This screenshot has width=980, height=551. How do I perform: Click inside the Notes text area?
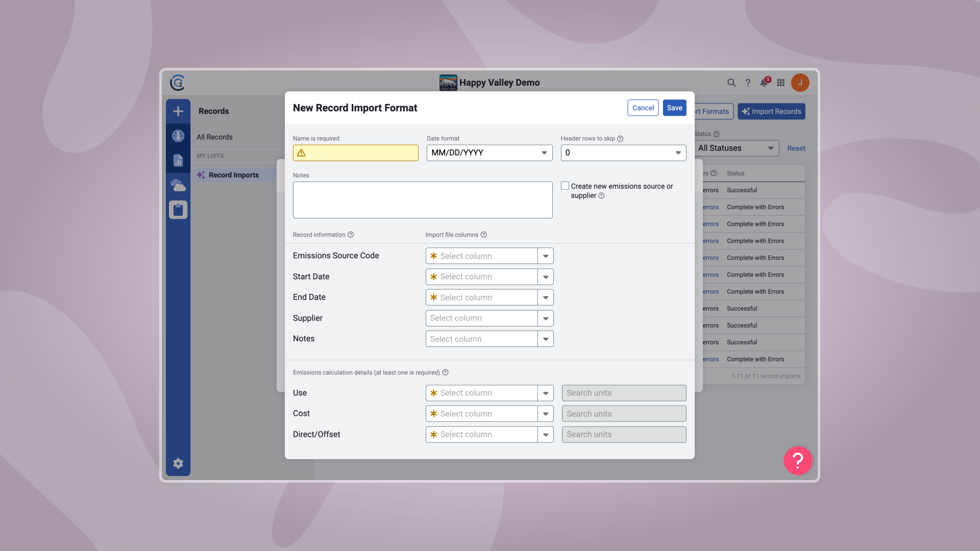click(422, 199)
